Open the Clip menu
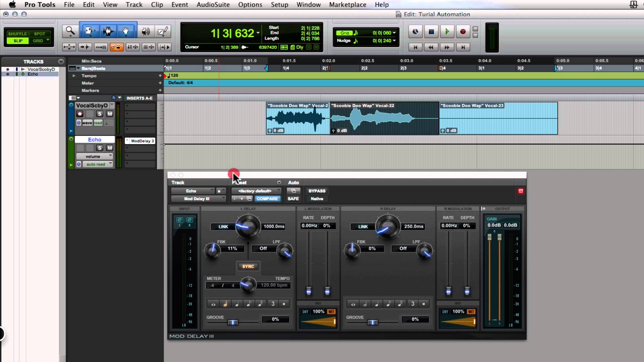 click(x=157, y=5)
